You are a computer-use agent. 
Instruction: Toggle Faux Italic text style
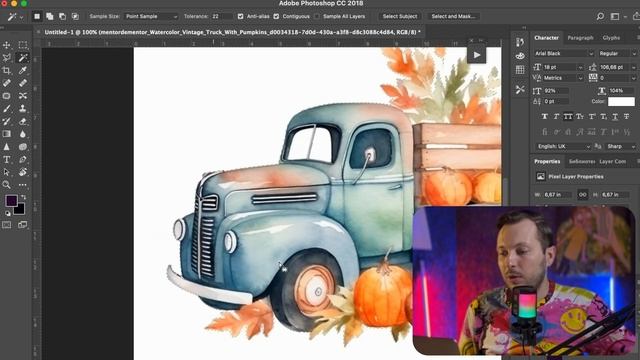click(x=556, y=117)
